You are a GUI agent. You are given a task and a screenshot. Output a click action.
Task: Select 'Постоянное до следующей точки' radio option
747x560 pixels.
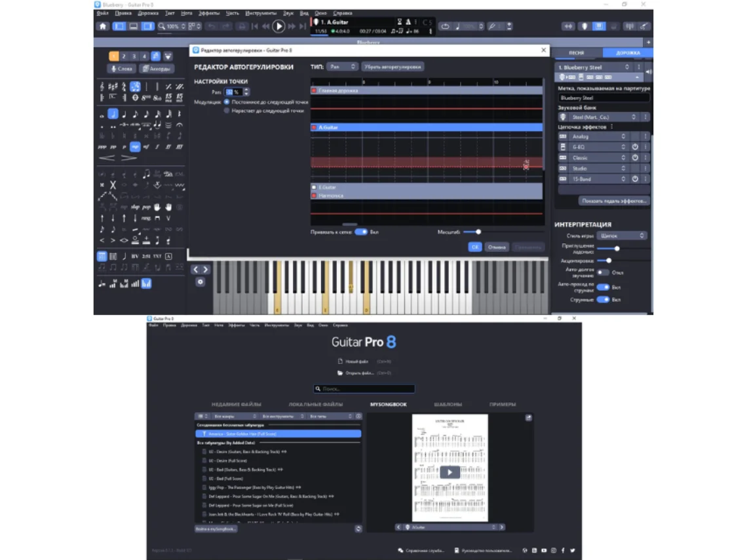pos(227,102)
